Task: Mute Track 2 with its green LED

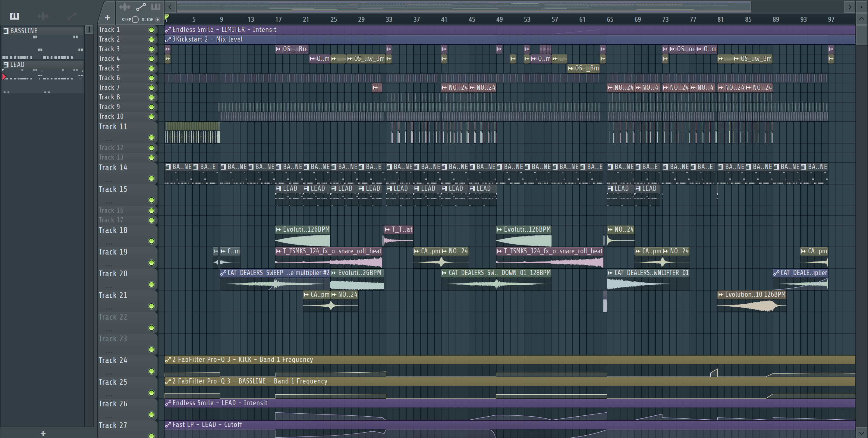Action: pos(152,40)
